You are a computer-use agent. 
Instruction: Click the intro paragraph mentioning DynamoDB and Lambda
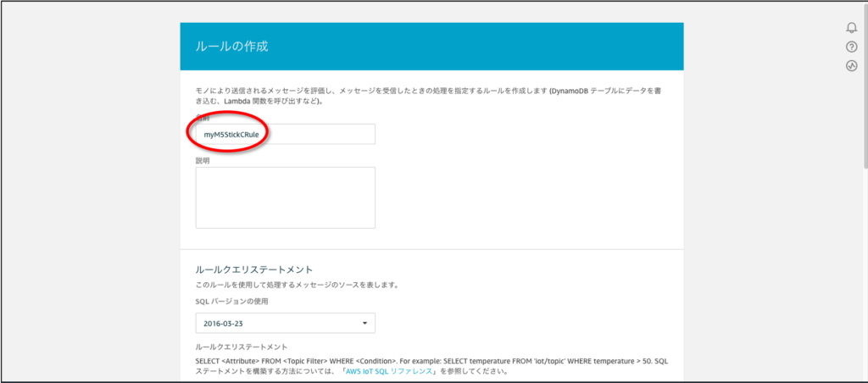[x=424, y=95]
